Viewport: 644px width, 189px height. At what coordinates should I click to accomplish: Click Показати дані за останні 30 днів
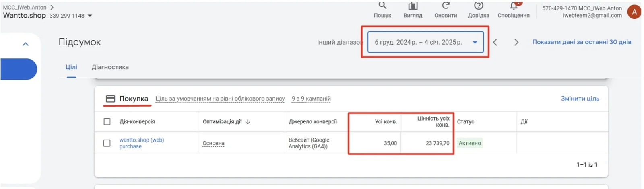[x=582, y=42]
